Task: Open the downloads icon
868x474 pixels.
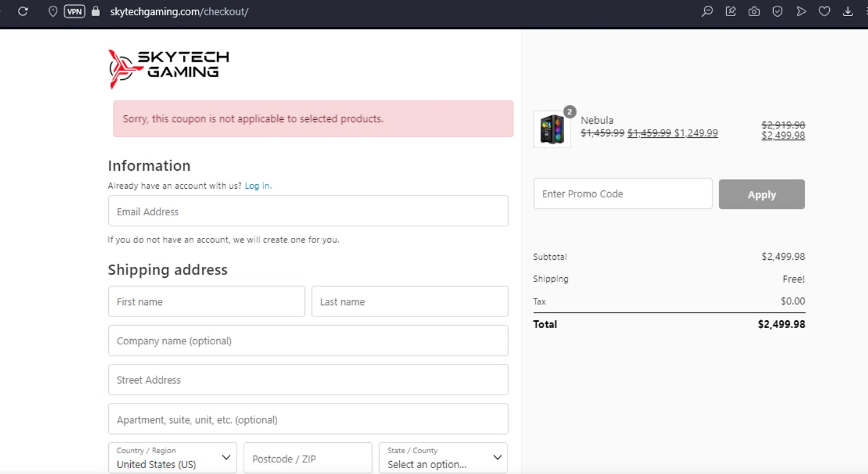Action: [x=848, y=12]
